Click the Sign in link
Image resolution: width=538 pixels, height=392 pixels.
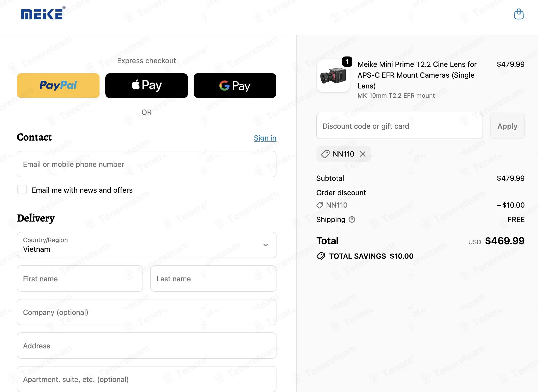[265, 138]
